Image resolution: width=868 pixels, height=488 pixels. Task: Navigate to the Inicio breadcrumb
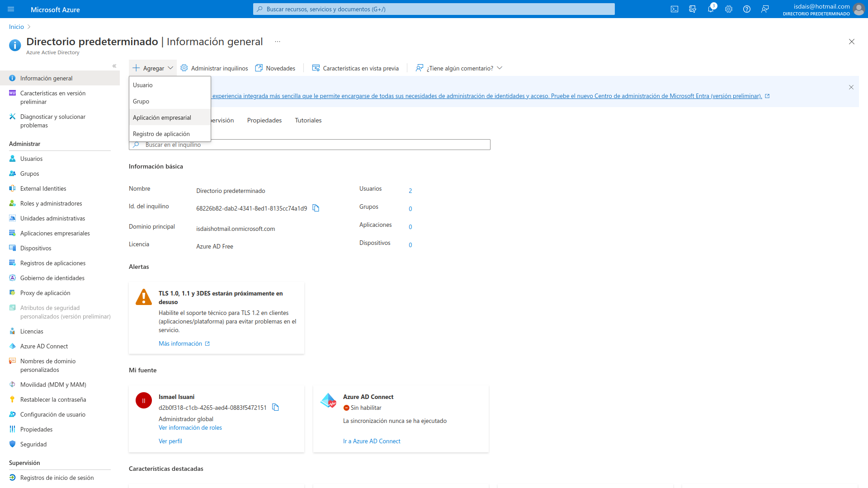16,27
